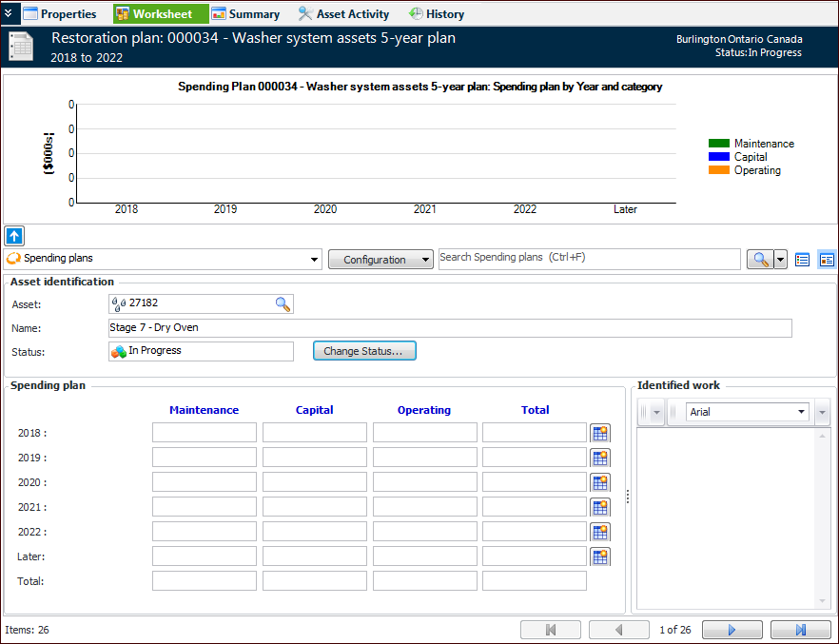The width and height of the screenshot is (839, 644).
Task: Open the Configuration dropdown button
Action: coord(380,260)
